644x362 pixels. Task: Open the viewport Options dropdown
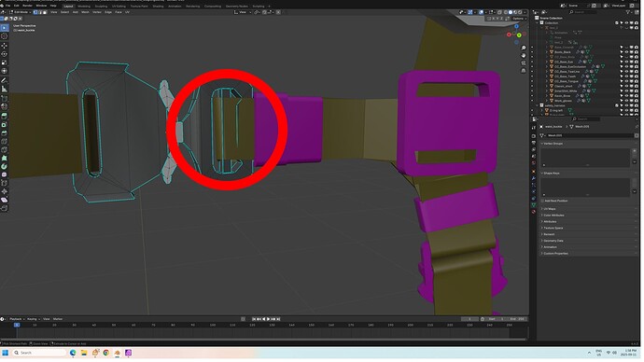[521, 19]
